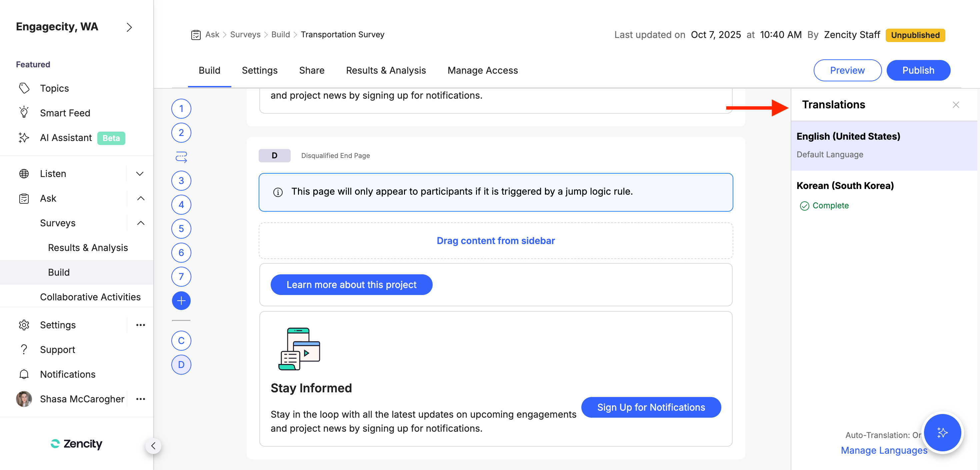The height and width of the screenshot is (470, 980).
Task: Select Korean (South Korea) translation
Action: (845, 186)
